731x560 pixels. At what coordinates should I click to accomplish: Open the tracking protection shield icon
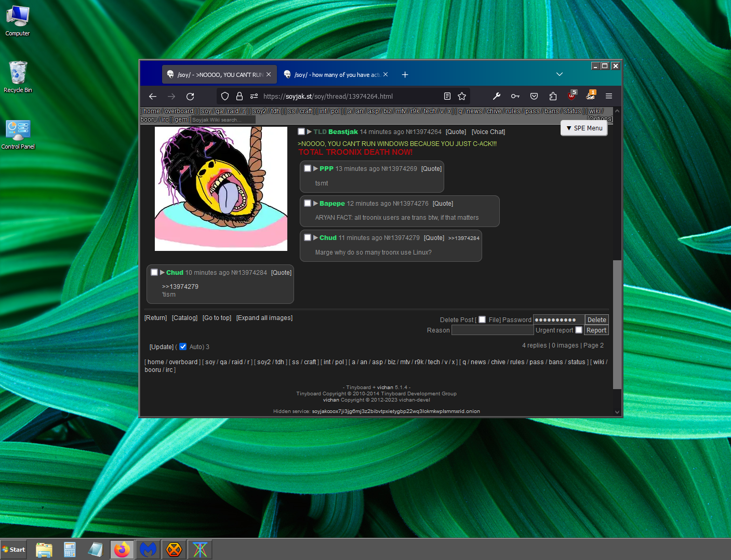(x=225, y=96)
